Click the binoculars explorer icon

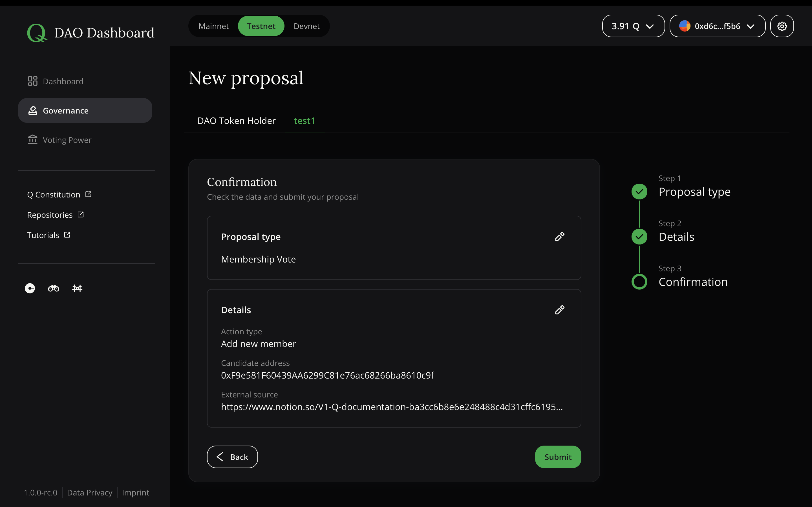click(53, 288)
